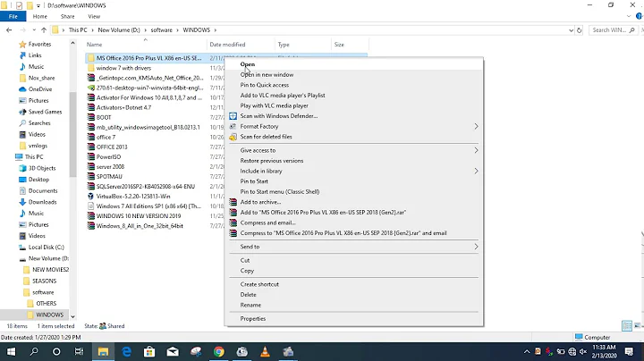644x361 pixels.
Task: Select 'WINDOWS 10 NEW VERSION 2019' archive
Action: point(139,215)
